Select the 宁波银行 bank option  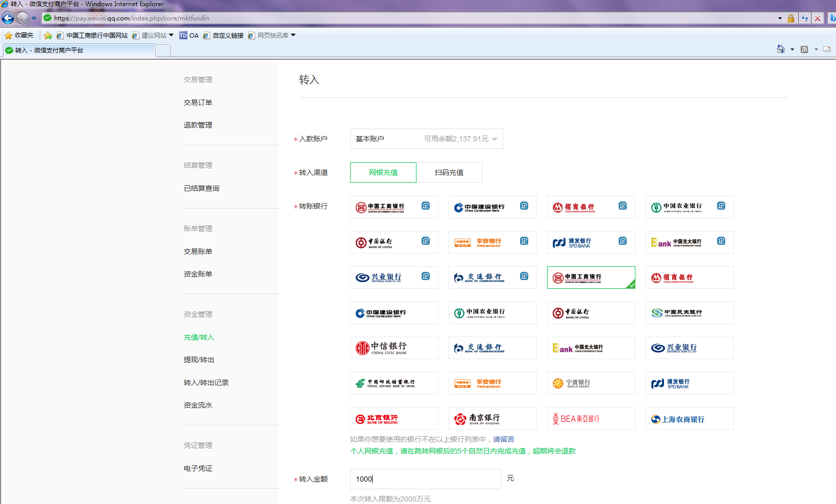591,383
